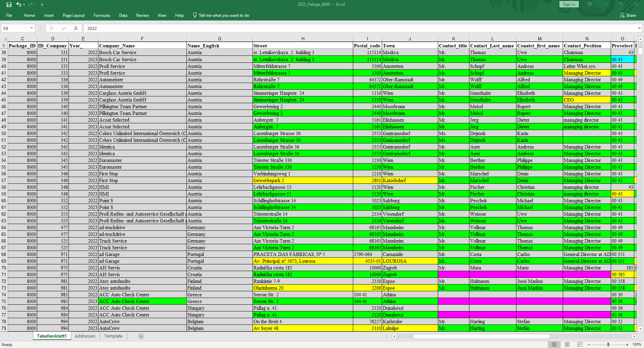
Task: Select the Tabellenblatt1 sheet tab
Action: 52,336
